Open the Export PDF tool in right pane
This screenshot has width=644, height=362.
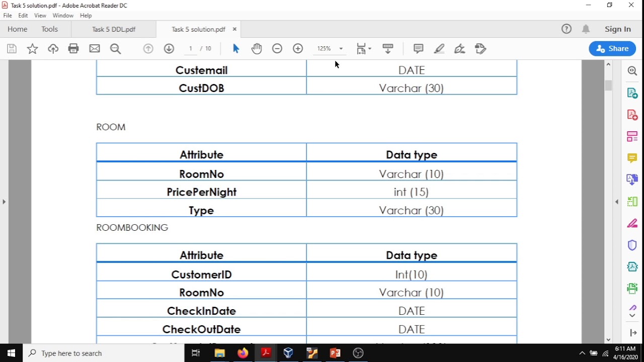coord(632,94)
